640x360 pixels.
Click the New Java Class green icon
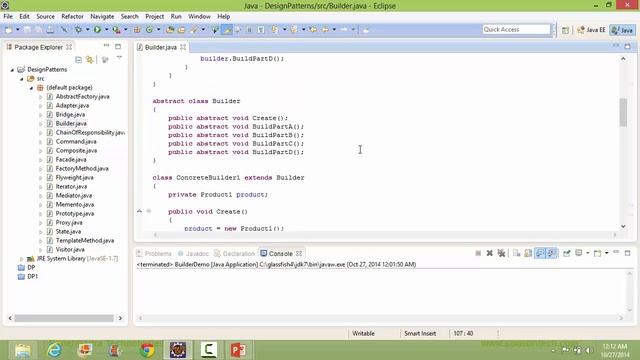149,29
